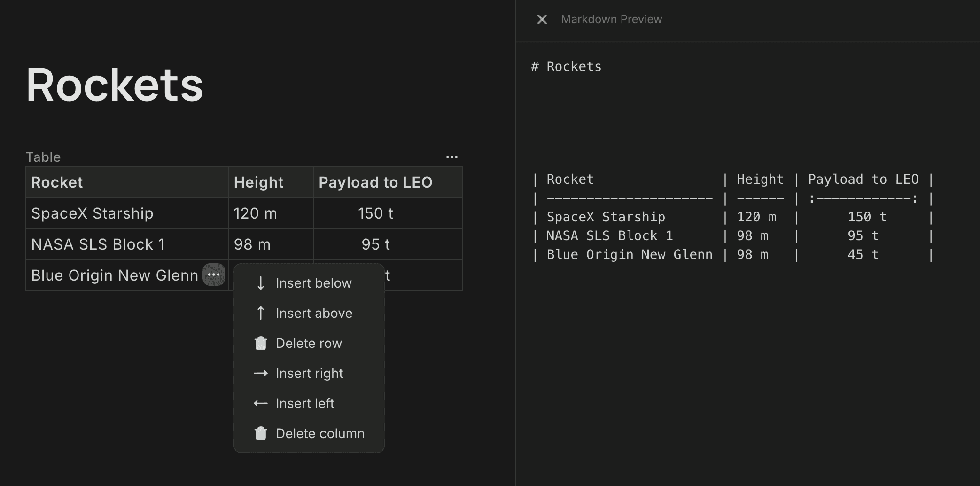This screenshot has width=980, height=486.
Task: Select Delete column in the menu
Action: coord(320,433)
